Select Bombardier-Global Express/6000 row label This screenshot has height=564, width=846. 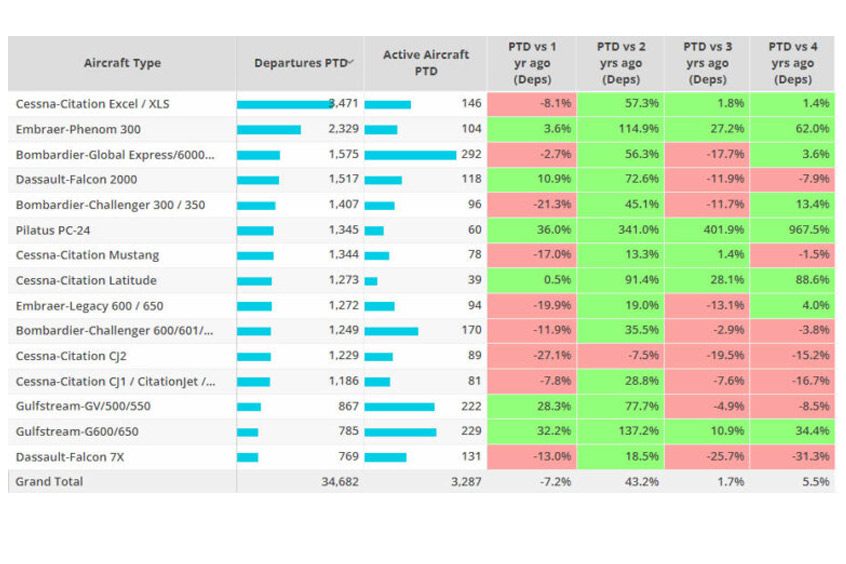[115, 155]
